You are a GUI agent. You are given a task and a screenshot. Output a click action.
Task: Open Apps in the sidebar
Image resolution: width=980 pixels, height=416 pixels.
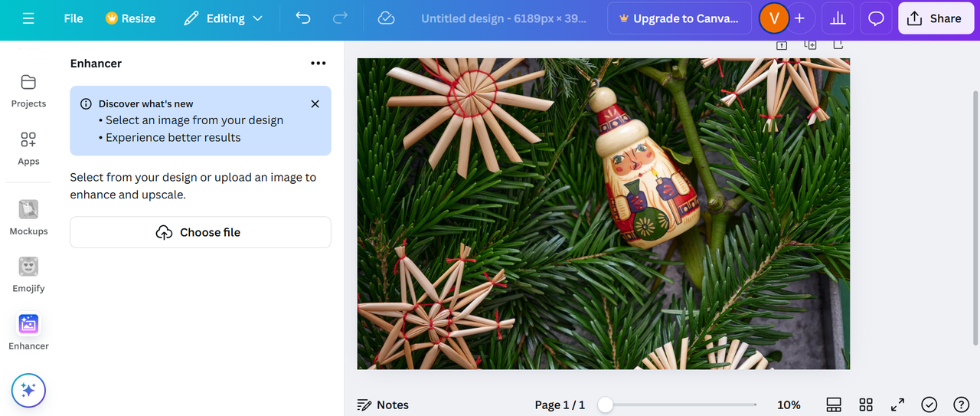pos(28,149)
